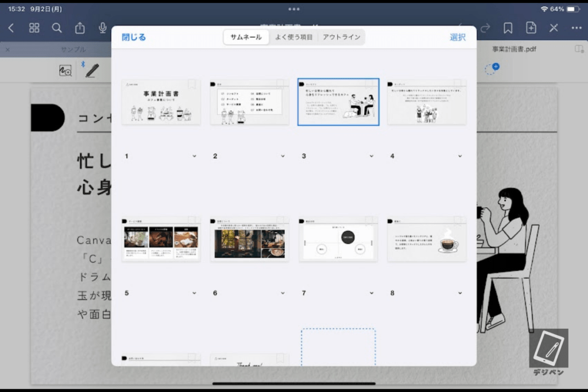The width and height of the screenshot is (588, 392).
Task: Tap the add page icon in the toolbar
Action: 531,28
